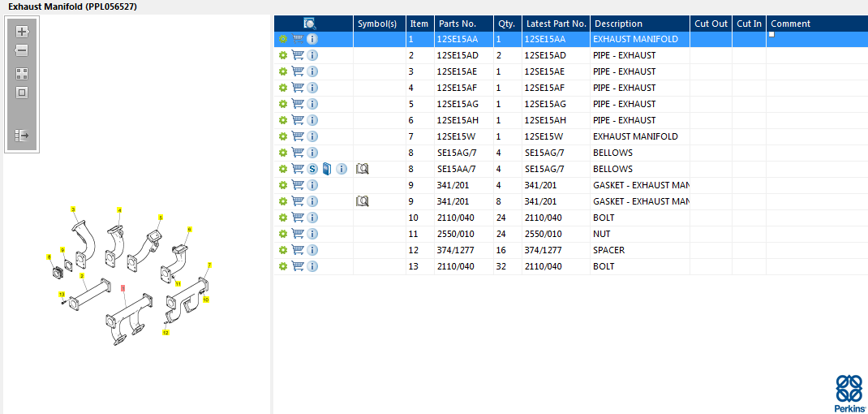Select the 12SE15W parts number cell
This screenshot has height=414, width=868.
[463, 136]
